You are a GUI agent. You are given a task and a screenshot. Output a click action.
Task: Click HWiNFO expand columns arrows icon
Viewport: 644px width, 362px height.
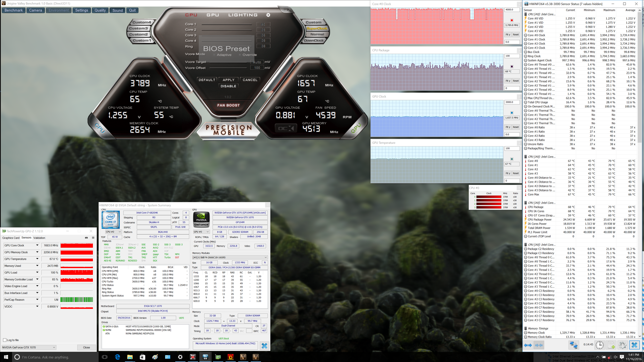(528, 345)
